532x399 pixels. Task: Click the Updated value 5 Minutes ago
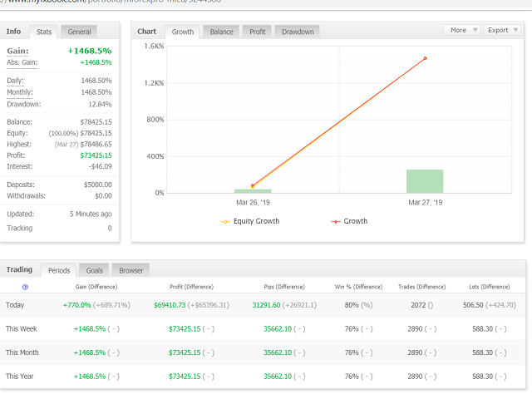[91, 214]
